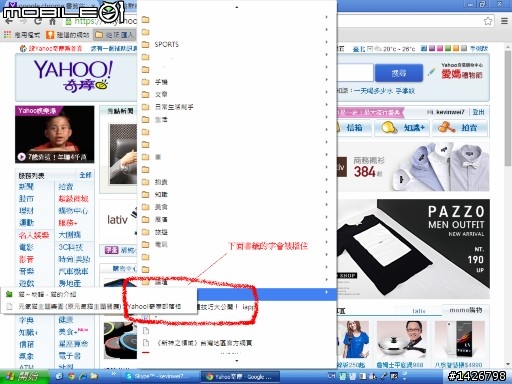Click the blue Yahoo search button
The width and height of the screenshot is (512, 384).
(x=399, y=73)
